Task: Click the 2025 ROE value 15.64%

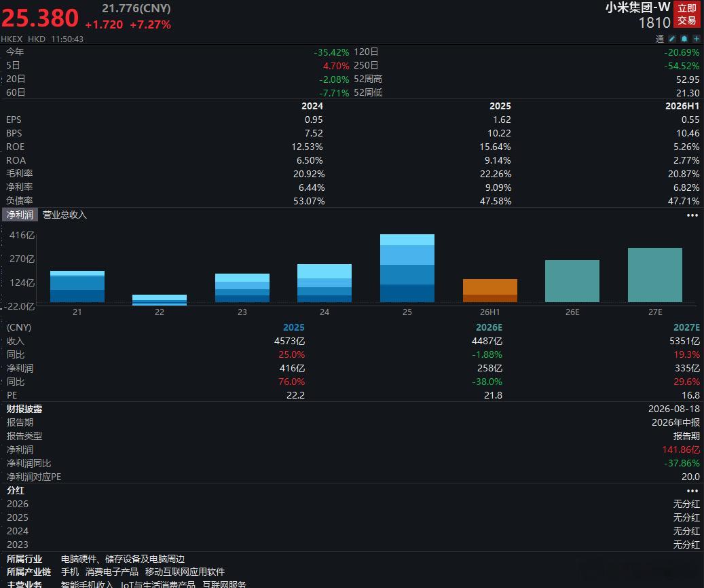Action: pyautogui.click(x=495, y=147)
